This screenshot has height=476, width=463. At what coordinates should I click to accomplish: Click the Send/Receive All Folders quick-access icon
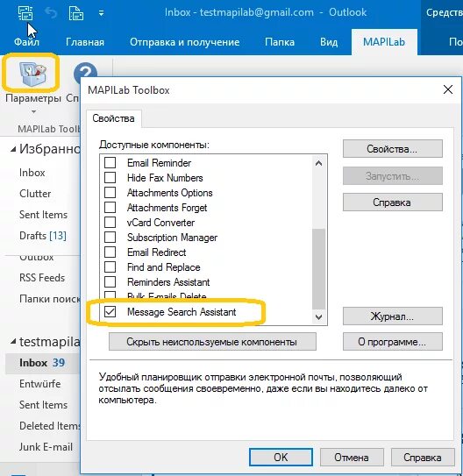25,13
